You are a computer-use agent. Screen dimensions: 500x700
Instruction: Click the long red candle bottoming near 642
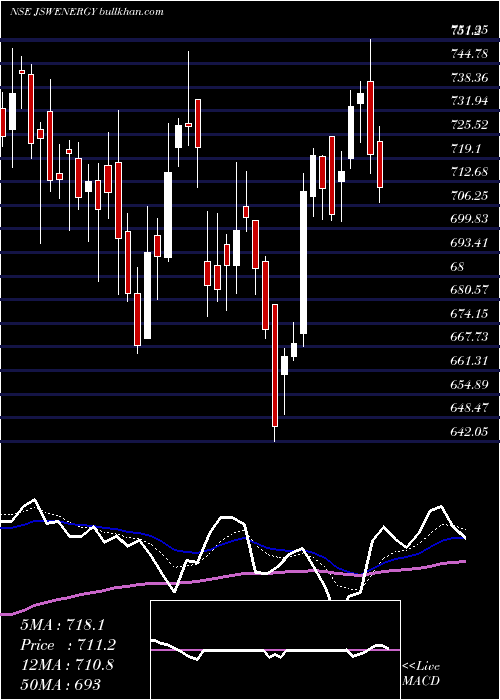pos(275,366)
